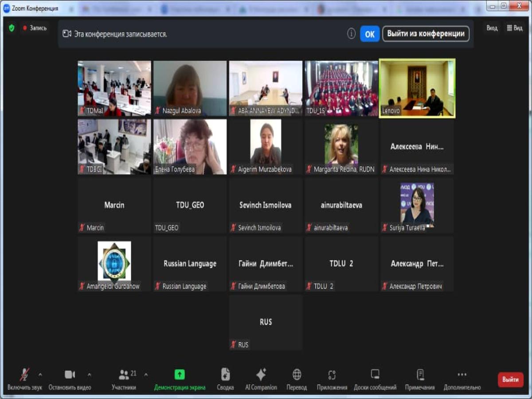The image size is (532, 399).
Task: Select the Гайни Длимбетова participant tile
Action: pyautogui.click(x=266, y=264)
